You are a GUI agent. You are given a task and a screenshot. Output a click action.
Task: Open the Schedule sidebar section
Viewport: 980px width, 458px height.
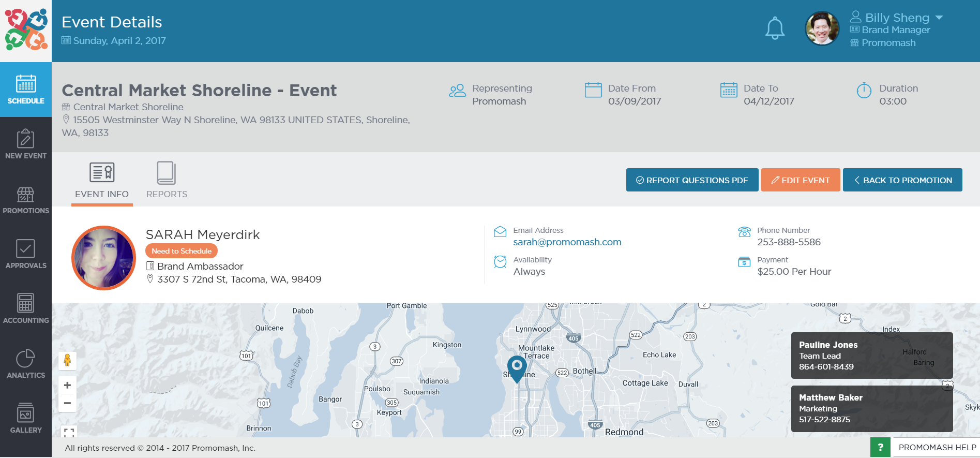[x=26, y=90]
